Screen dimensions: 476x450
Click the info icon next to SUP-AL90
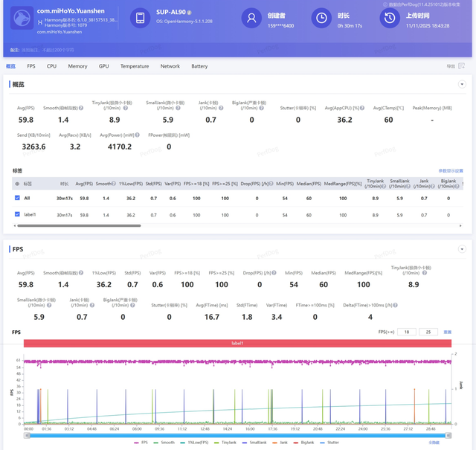[x=189, y=13]
